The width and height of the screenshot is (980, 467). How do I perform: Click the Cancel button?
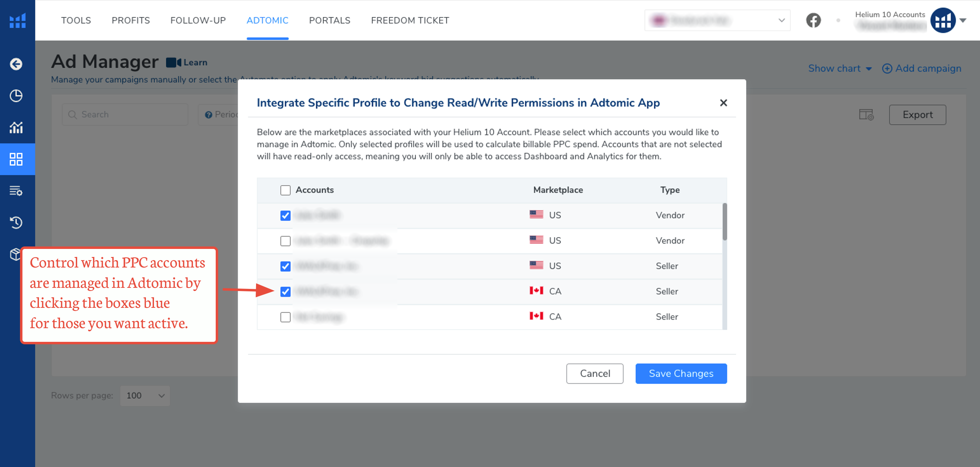tap(595, 373)
